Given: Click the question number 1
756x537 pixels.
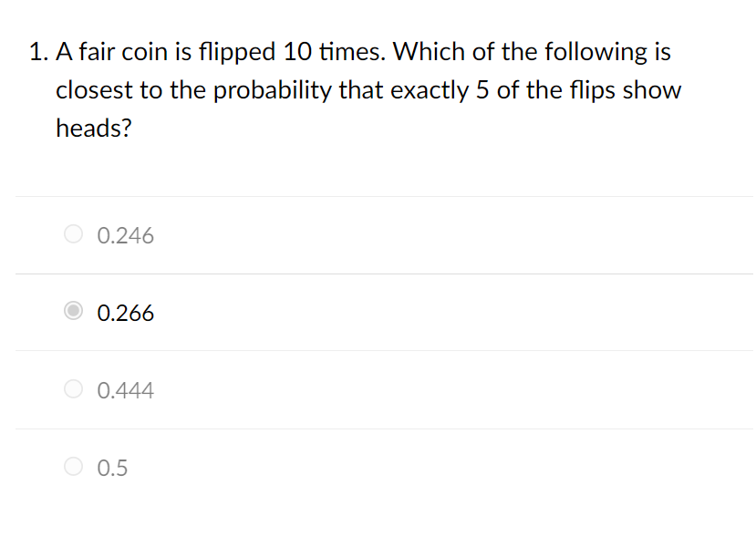Looking at the screenshot, I should [38, 52].
